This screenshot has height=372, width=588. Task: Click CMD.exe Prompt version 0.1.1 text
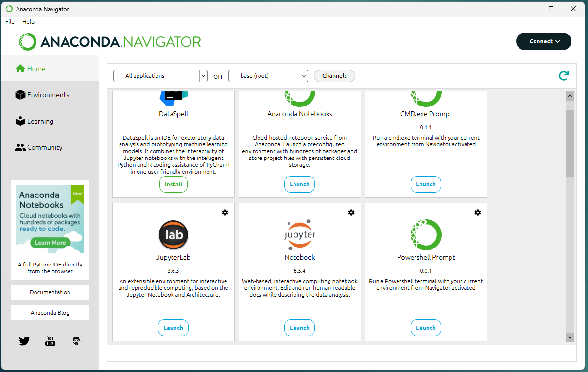pos(426,127)
